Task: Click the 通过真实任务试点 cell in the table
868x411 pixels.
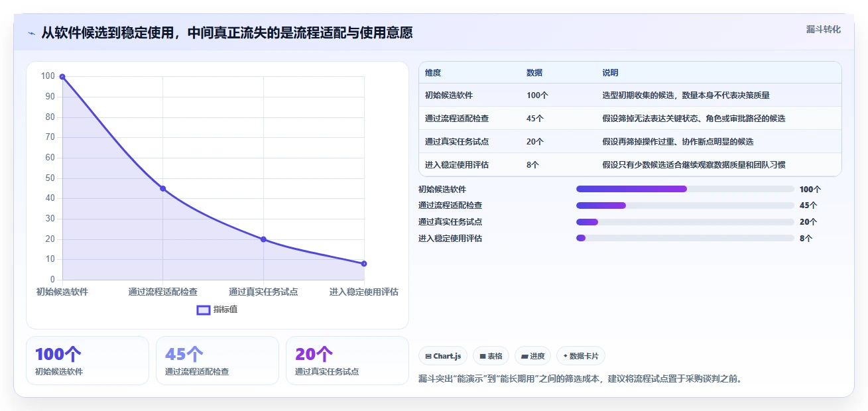Action: click(457, 142)
